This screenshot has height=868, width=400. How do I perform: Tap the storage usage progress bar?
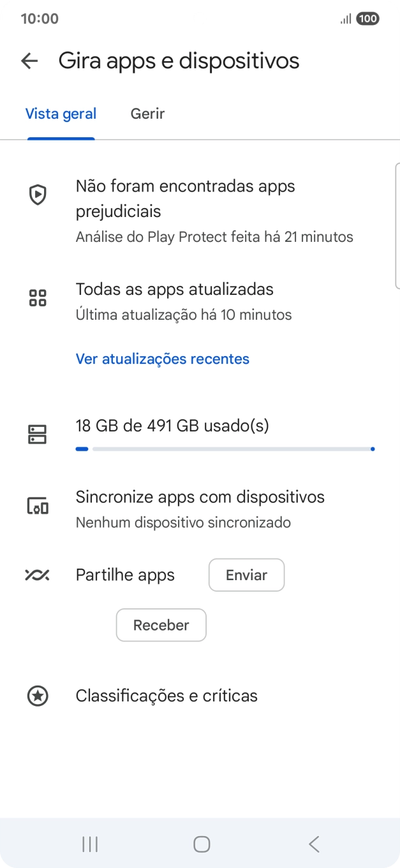coord(225,449)
